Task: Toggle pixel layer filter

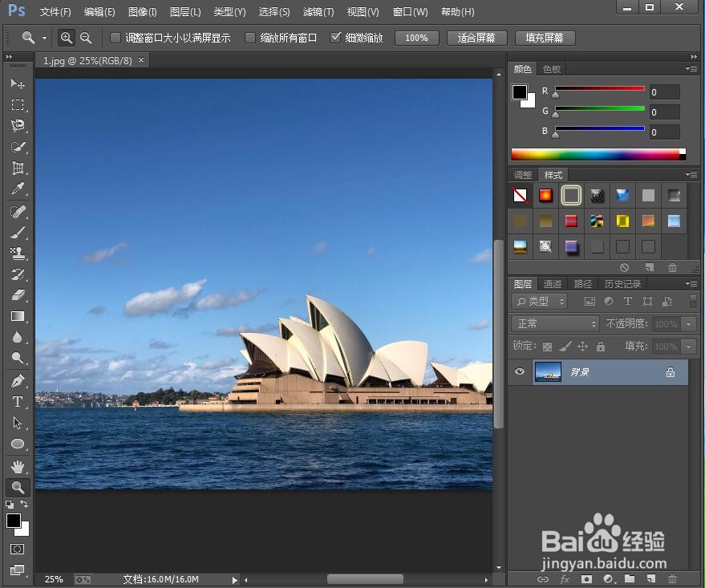Action: pyautogui.click(x=590, y=302)
